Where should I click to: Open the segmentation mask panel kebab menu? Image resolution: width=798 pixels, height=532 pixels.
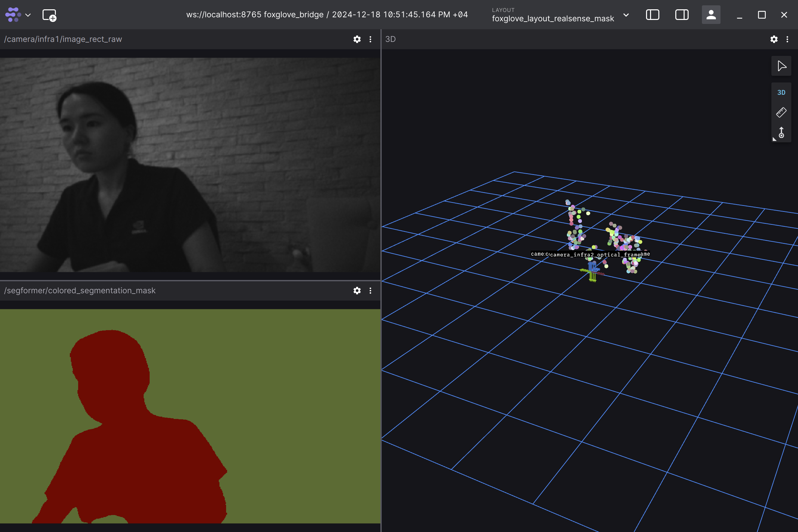point(370,290)
